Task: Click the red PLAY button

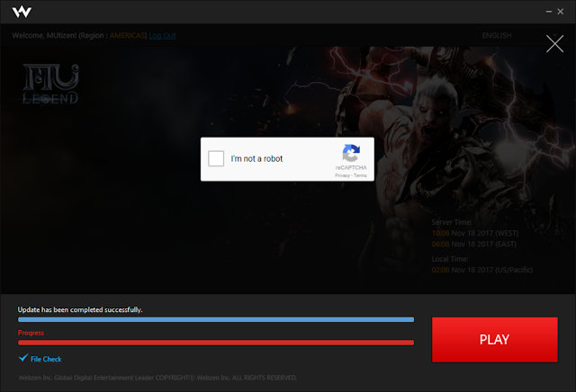Action: pyautogui.click(x=494, y=340)
